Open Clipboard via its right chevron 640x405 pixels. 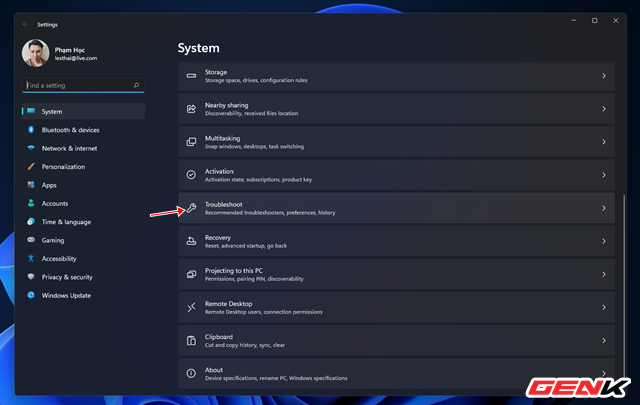click(604, 340)
